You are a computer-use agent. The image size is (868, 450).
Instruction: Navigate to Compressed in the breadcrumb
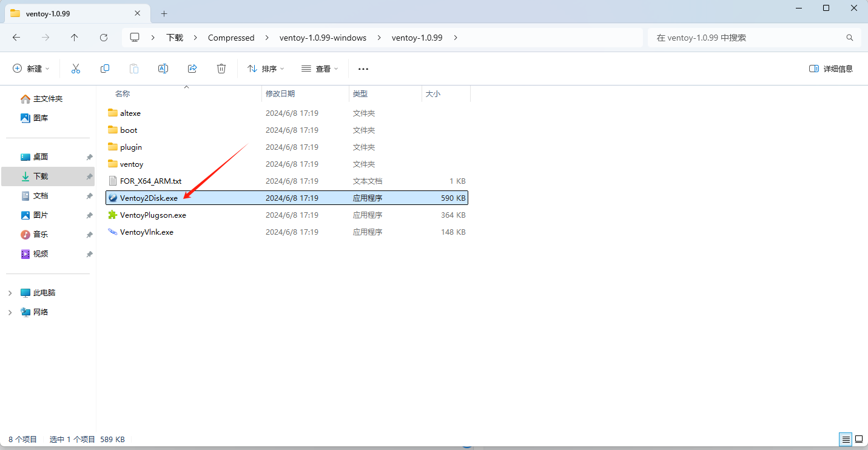point(231,38)
